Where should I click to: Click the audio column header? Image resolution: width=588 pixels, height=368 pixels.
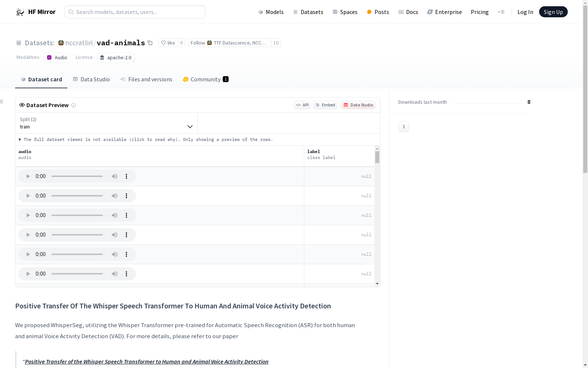point(159,156)
